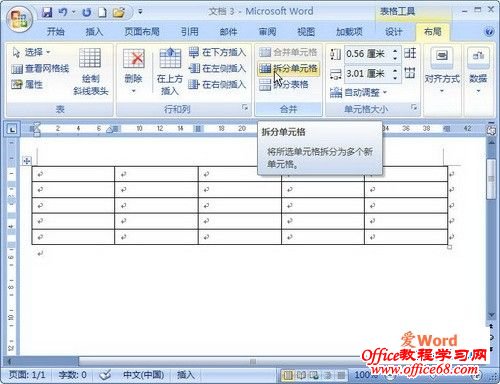Viewport: 500px width, 384px height.
Task: Click 拆分单元格 button
Action: (x=288, y=69)
